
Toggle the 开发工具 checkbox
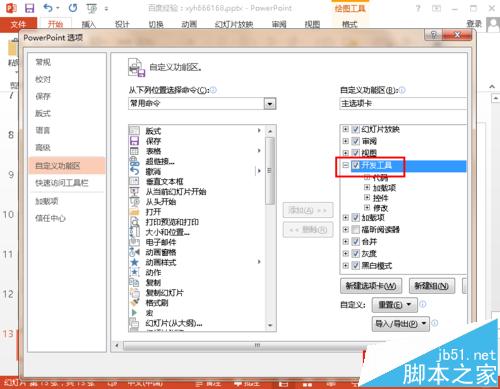coord(356,165)
